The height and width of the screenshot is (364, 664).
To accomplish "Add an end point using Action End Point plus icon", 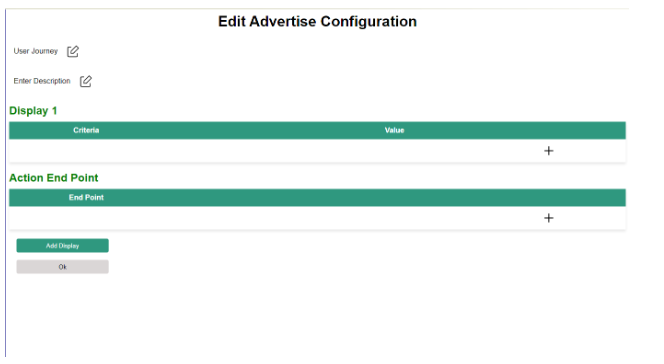I will pos(548,218).
